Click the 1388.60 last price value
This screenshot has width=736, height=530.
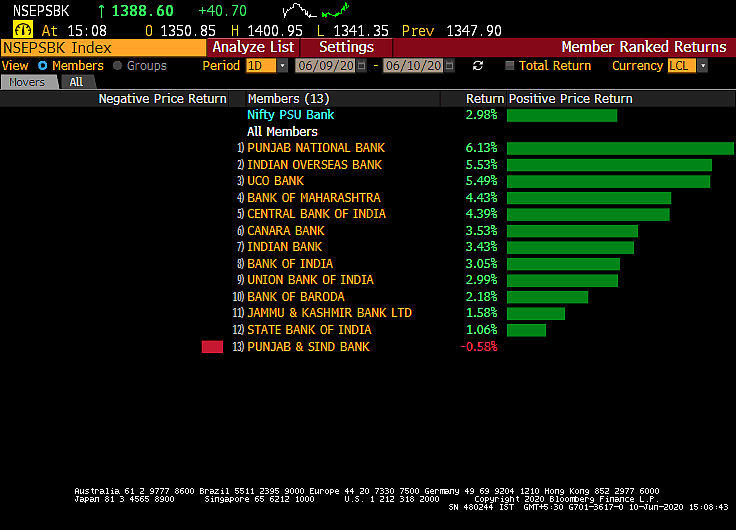click(142, 11)
